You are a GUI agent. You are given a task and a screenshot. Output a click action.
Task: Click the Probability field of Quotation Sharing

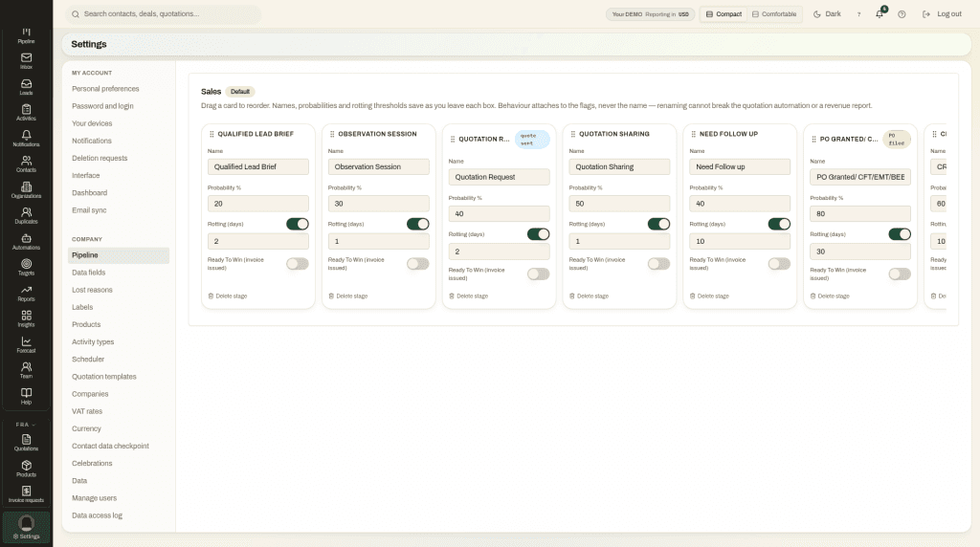[x=619, y=205]
